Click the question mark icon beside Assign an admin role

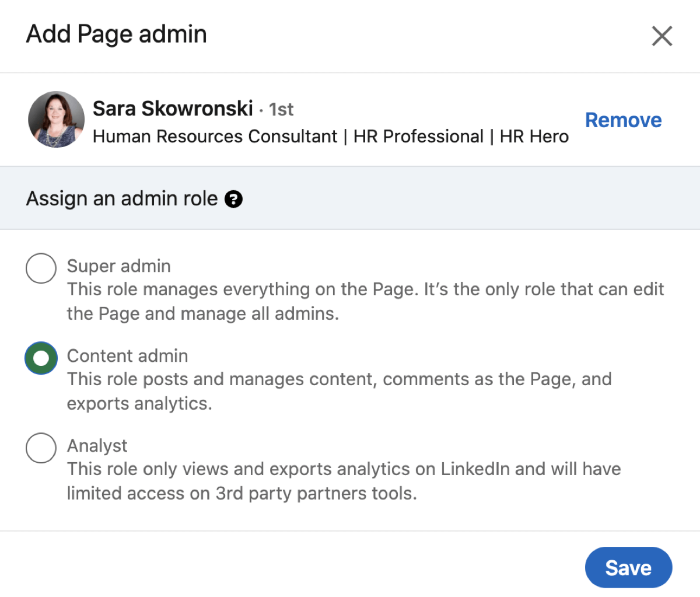234,199
